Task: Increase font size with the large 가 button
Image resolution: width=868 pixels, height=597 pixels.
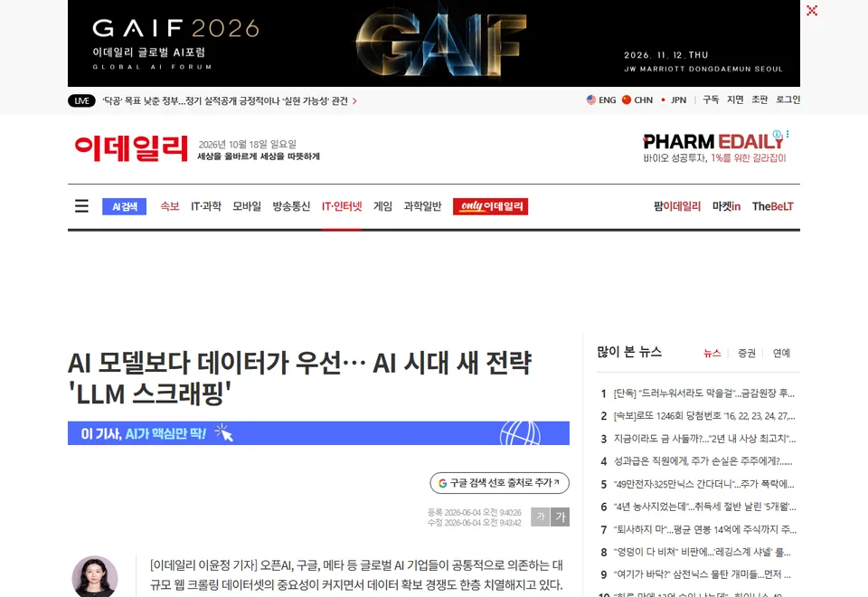Action: pos(561,516)
